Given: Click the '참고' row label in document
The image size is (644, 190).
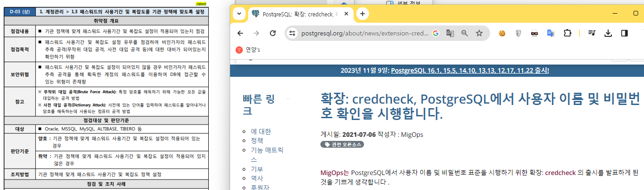Looking at the screenshot, I should [x=19, y=101].
